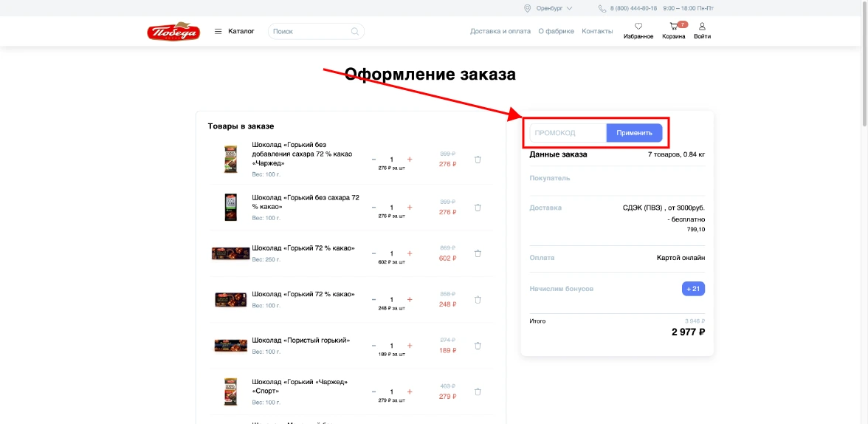Increase quantity of 248 ₽ «Горький 72 %»
The image size is (868, 424).
(x=410, y=300)
